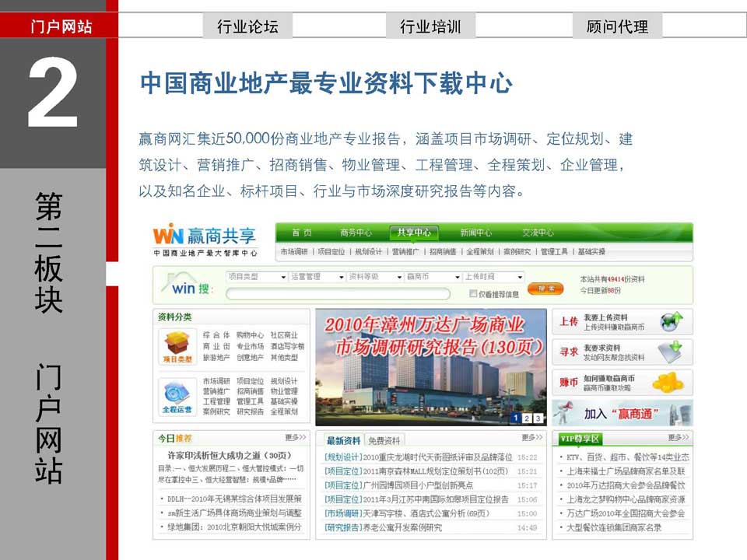Click the search keyword input field

click(x=338, y=294)
